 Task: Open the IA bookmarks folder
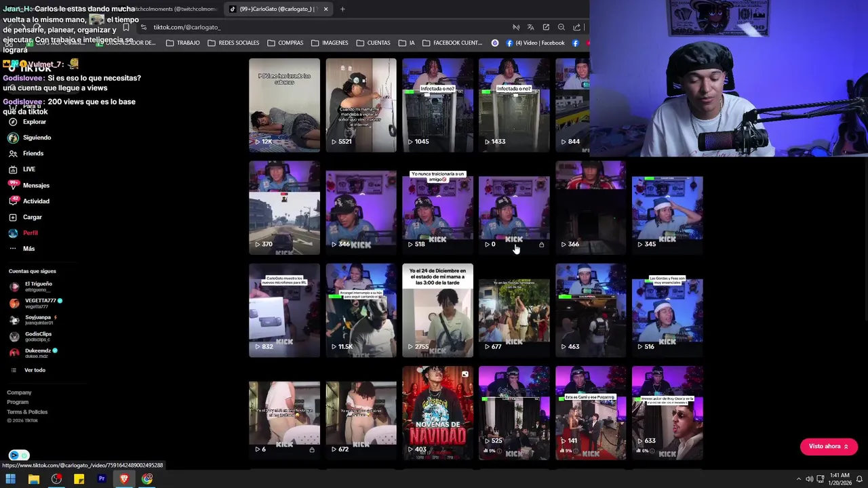coord(406,43)
